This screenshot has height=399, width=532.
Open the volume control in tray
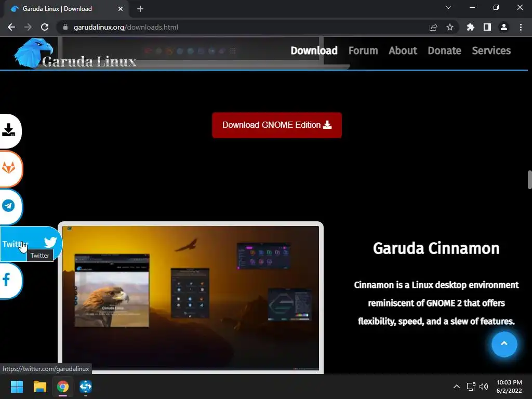[x=484, y=387]
